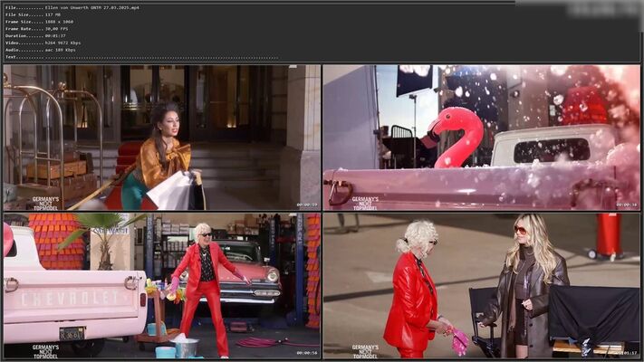Click the 00:00:19 timestamp on first frame
The height and width of the screenshot is (362, 644).
click(x=307, y=205)
